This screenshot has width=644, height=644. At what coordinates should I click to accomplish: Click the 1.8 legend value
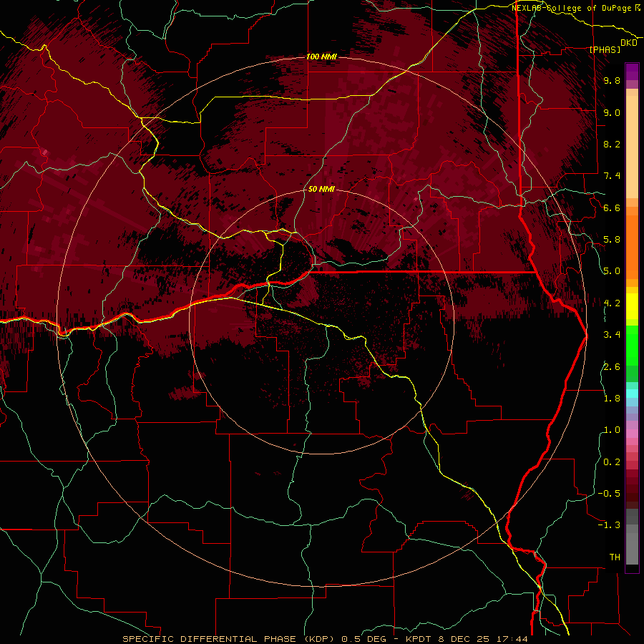tap(612, 399)
